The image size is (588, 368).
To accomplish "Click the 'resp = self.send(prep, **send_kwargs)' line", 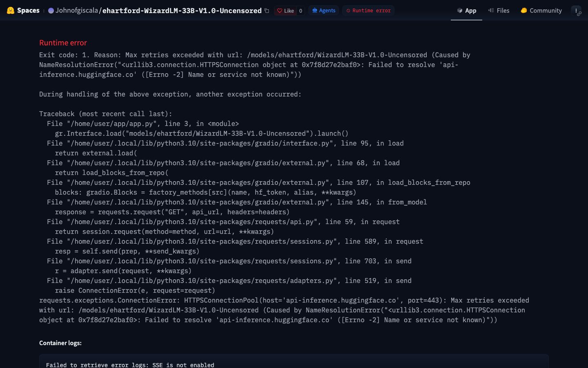I will pos(127,251).
